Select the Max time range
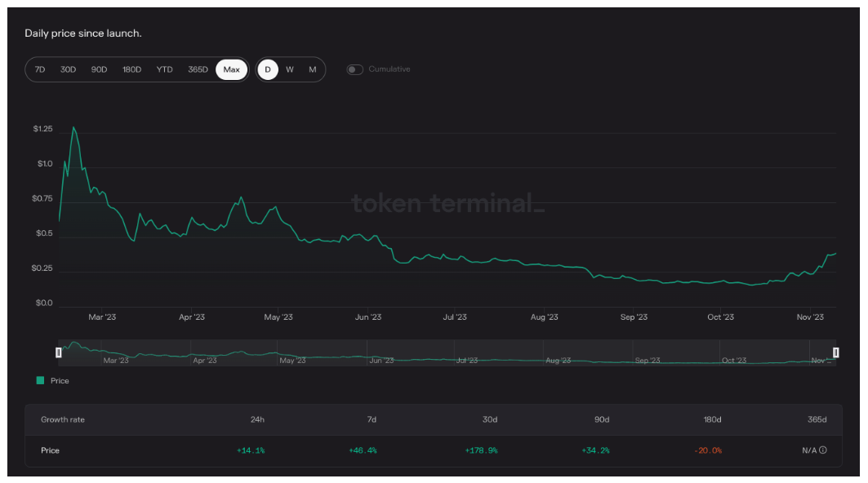Viewport: 868px width, 483px height. [232, 69]
